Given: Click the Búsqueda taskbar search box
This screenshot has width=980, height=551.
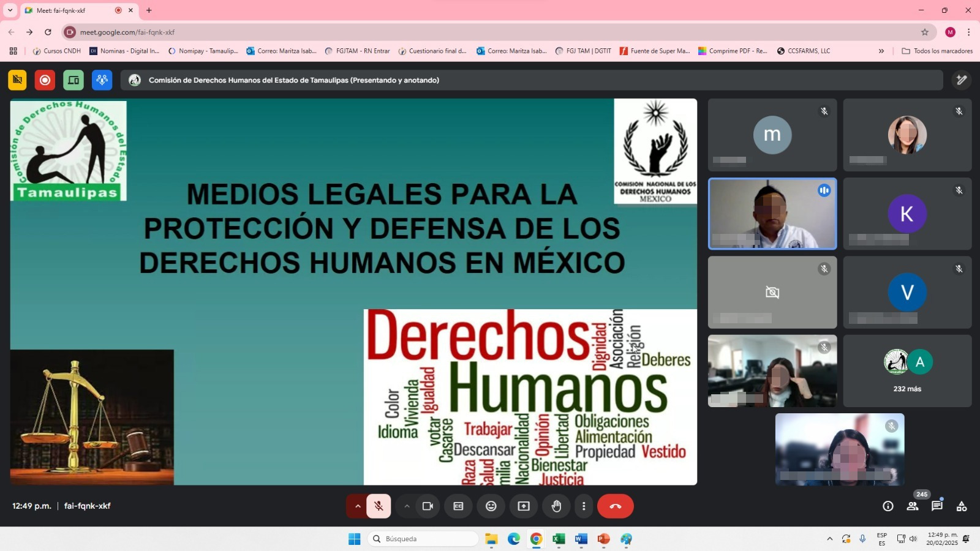Looking at the screenshot, I should [x=423, y=539].
